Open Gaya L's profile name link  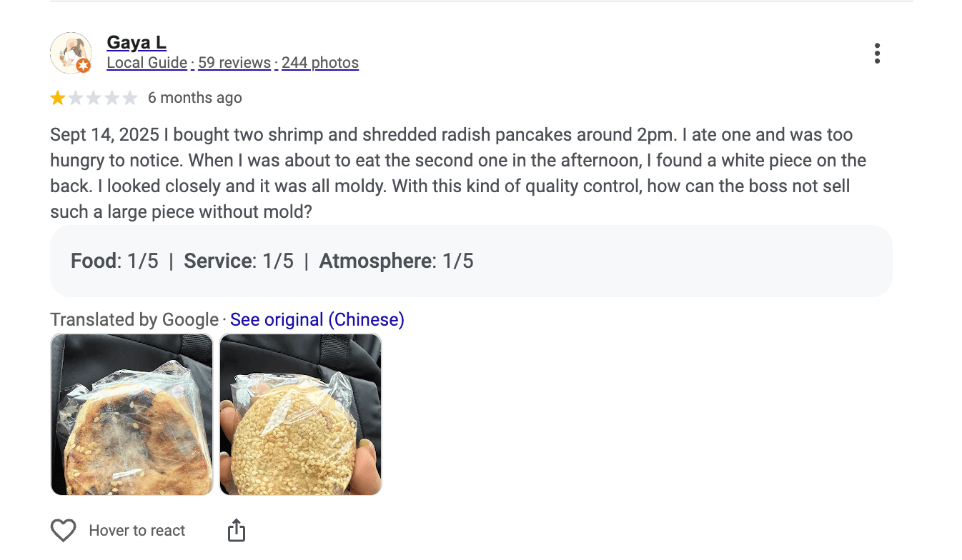pyautogui.click(x=137, y=42)
